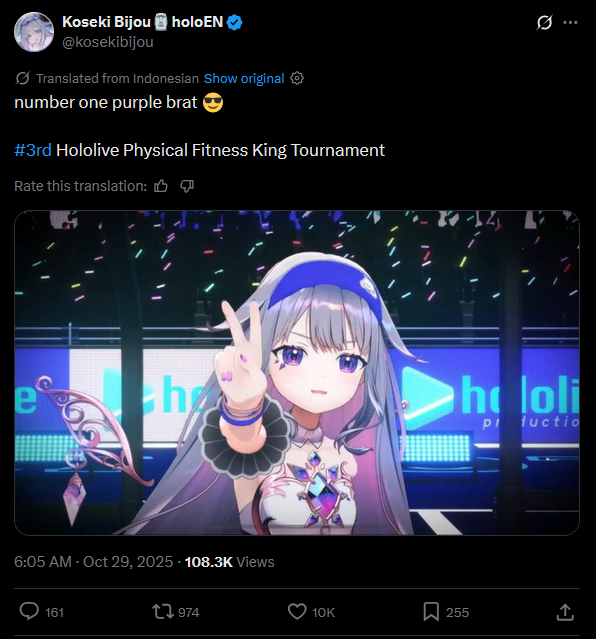Bookmark this post

point(431,612)
